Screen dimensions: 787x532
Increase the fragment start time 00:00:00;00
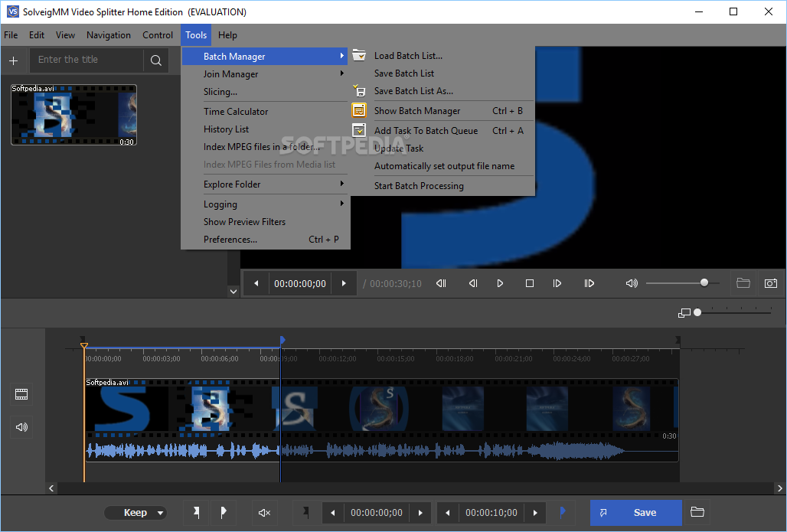420,512
